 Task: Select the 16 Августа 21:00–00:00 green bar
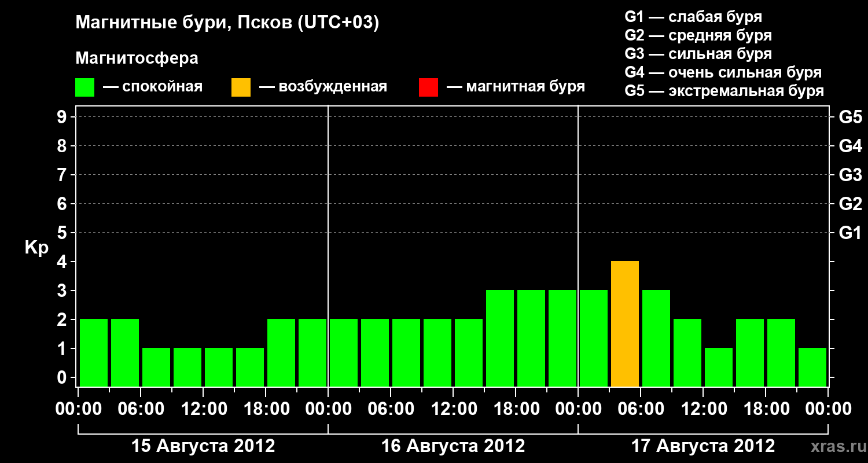pos(562,338)
